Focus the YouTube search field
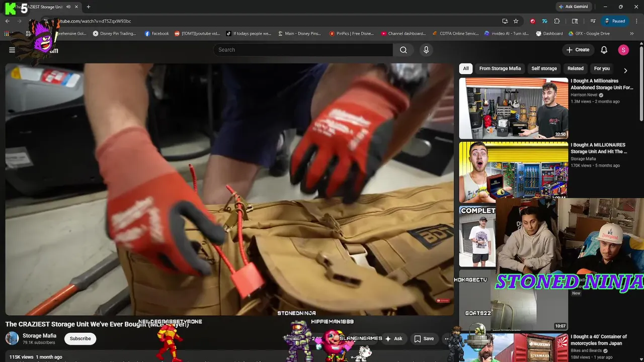 point(303,50)
